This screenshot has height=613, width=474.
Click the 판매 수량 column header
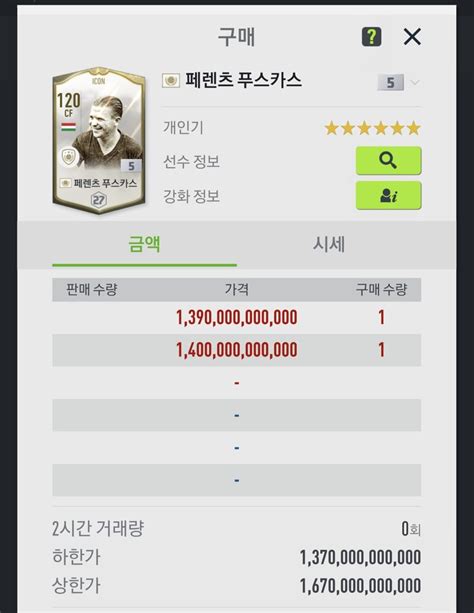pos(92,290)
